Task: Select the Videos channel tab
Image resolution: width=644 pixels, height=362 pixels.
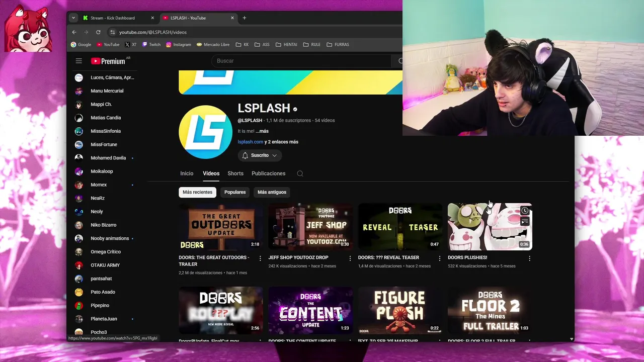Action: coord(211,173)
